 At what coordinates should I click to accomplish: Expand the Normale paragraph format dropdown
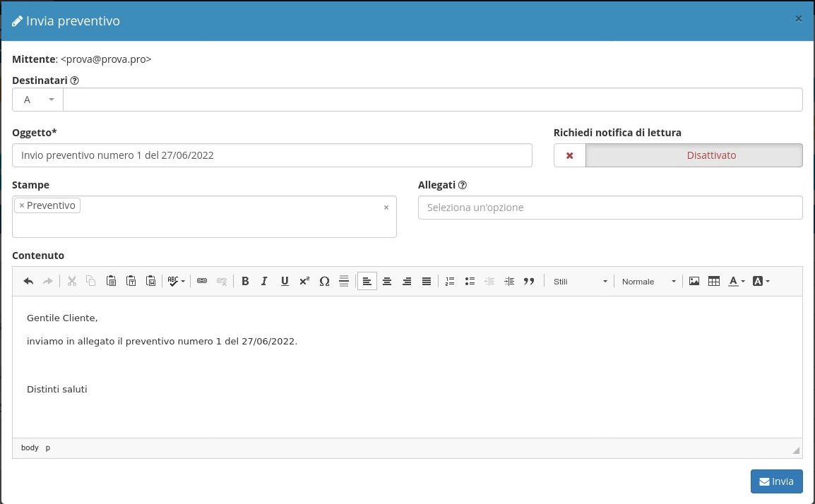648,281
